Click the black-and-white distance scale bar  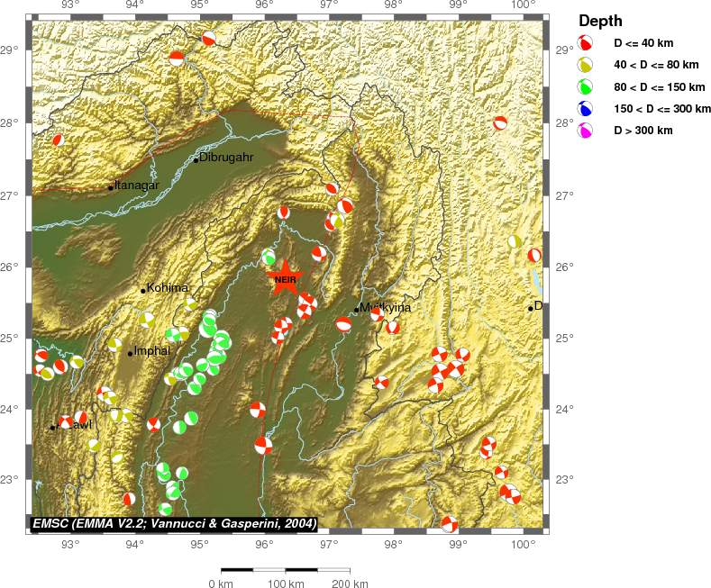(x=286, y=570)
